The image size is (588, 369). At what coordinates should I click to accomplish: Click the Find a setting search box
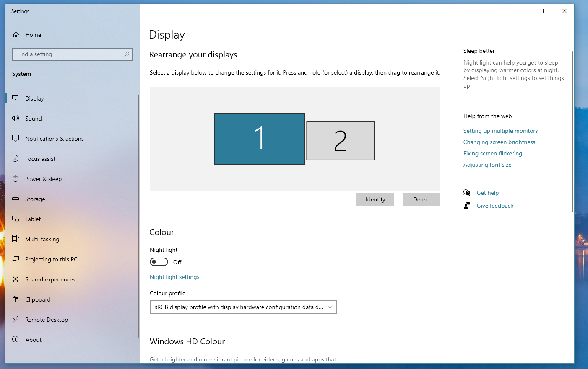point(73,54)
